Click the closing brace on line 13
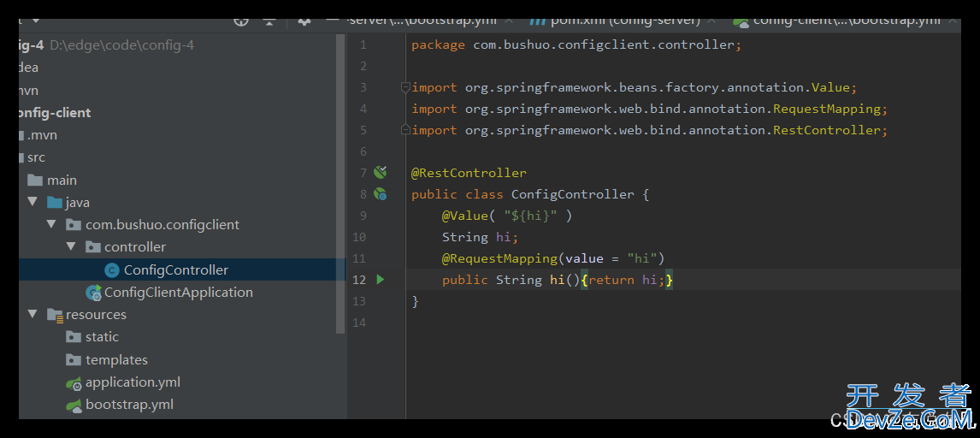The image size is (980, 438). pos(415,301)
